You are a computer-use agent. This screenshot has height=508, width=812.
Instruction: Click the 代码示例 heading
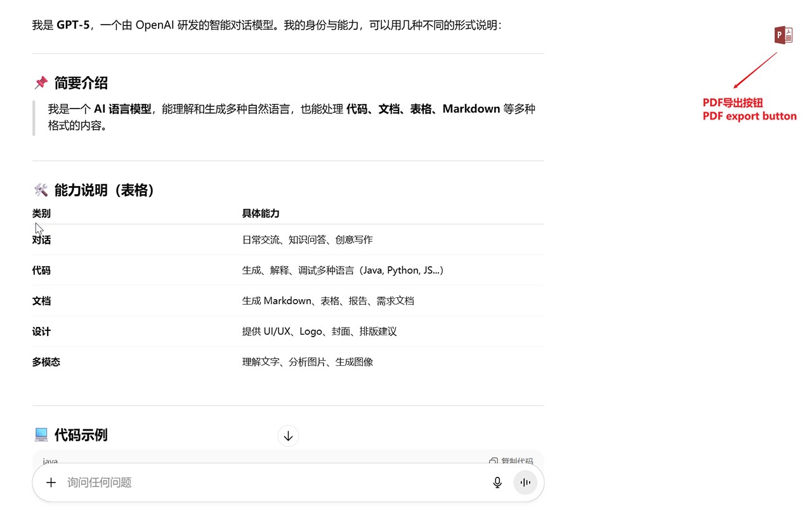tap(81, 435)
